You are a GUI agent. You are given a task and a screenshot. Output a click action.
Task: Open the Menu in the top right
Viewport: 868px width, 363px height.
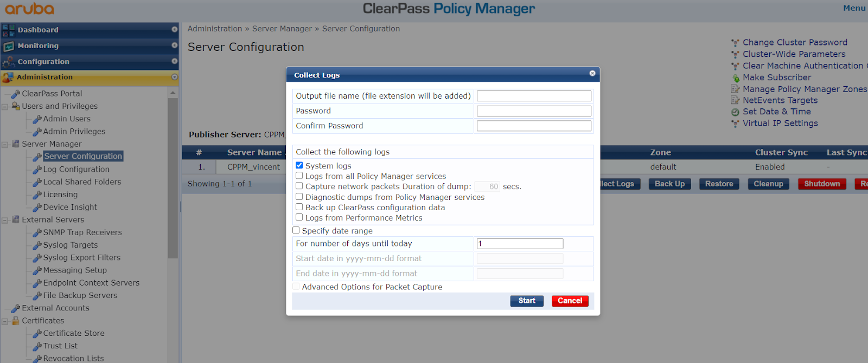click(854, 8)
